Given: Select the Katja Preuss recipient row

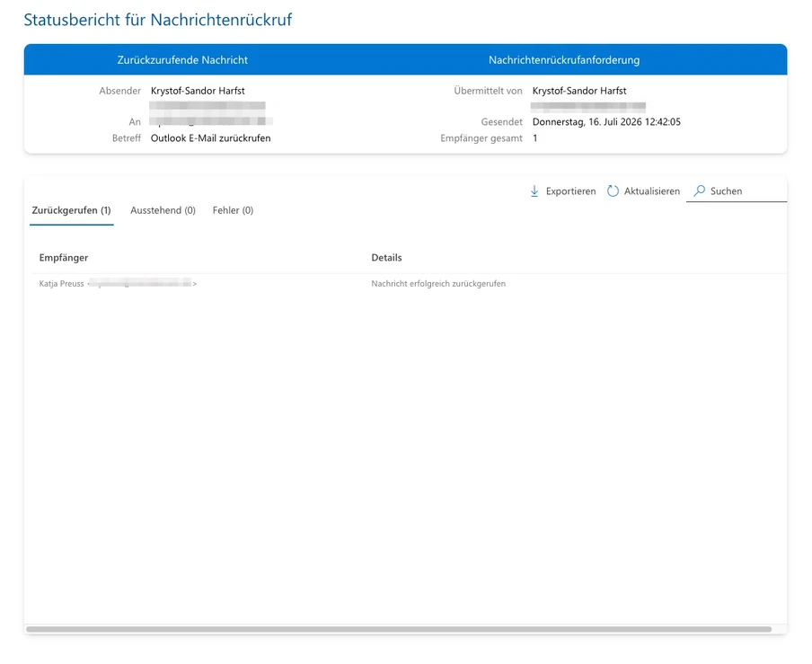Looking at the screenshot, I should (409, 283).
